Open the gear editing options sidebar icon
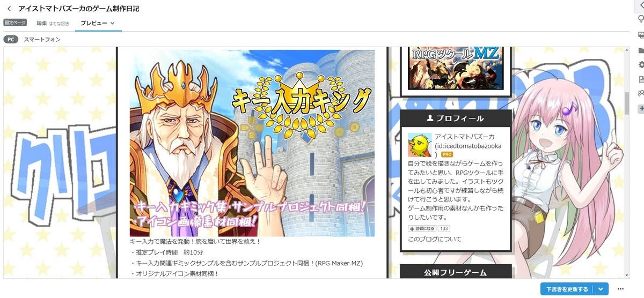Image resolution: width=644 pixels, height=298 pixels. tap(640, 65)
